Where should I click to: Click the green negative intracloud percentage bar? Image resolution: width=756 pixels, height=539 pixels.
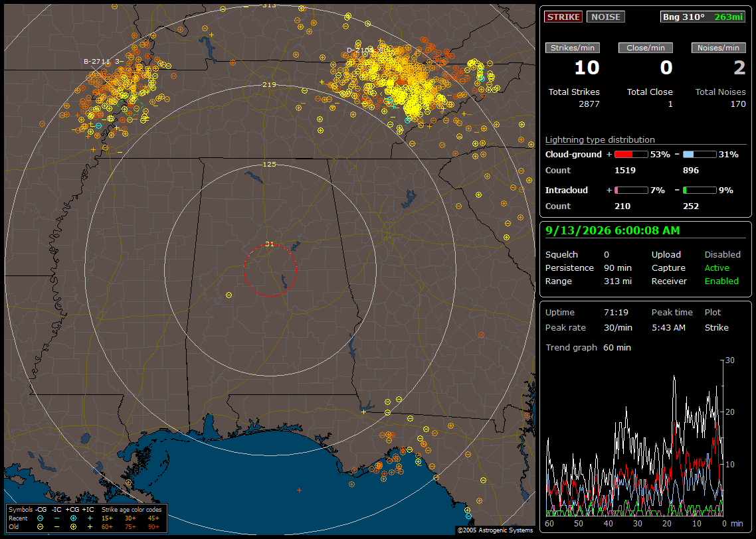[x=699, y=191]
